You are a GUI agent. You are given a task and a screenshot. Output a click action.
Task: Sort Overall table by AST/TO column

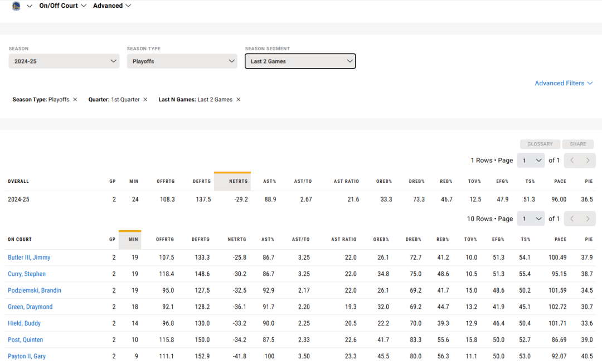click(303, 181)
